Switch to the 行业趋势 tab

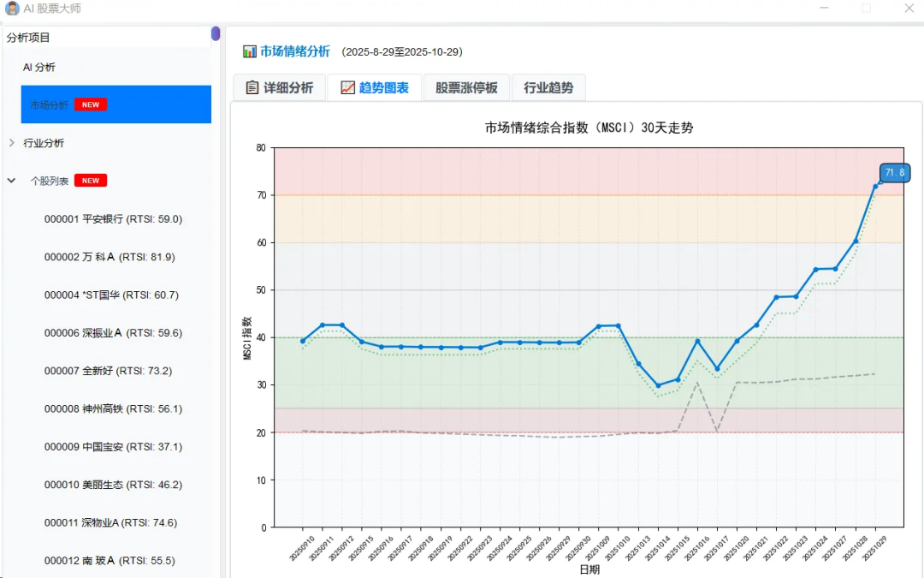[548, 87]
